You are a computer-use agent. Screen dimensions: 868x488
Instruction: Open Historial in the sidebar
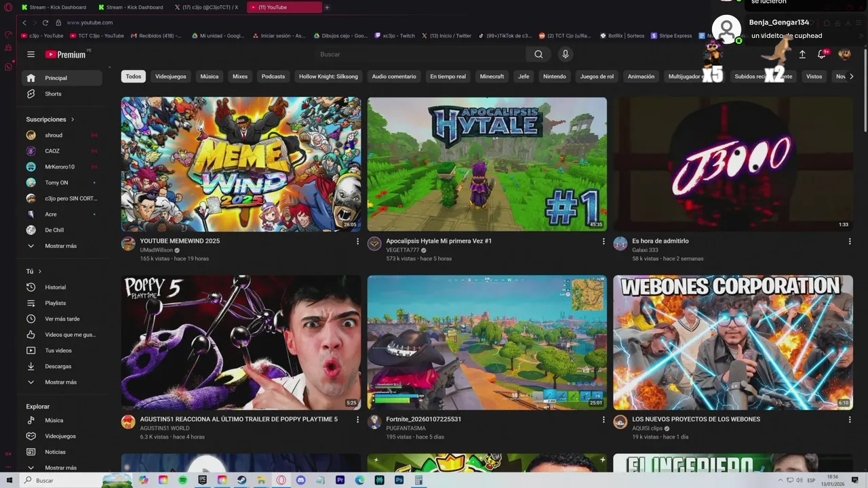point(62,287)
